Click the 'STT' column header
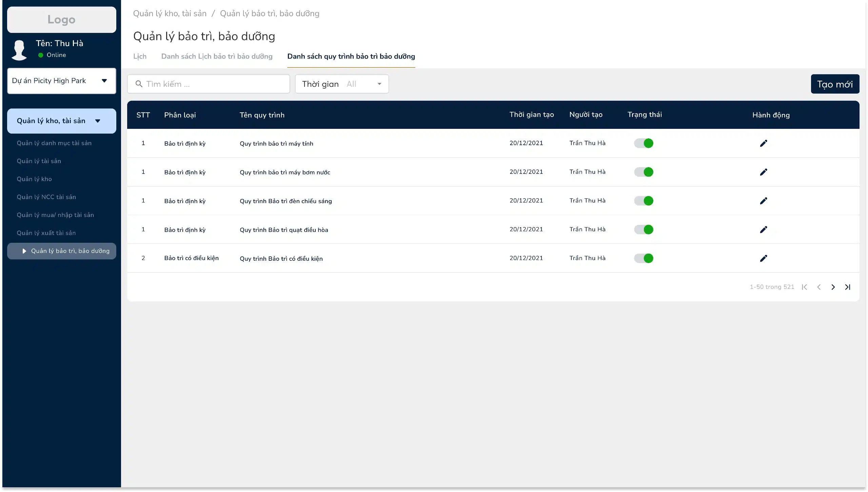Screen dimensions: 868x492 (x=143, y=115)
